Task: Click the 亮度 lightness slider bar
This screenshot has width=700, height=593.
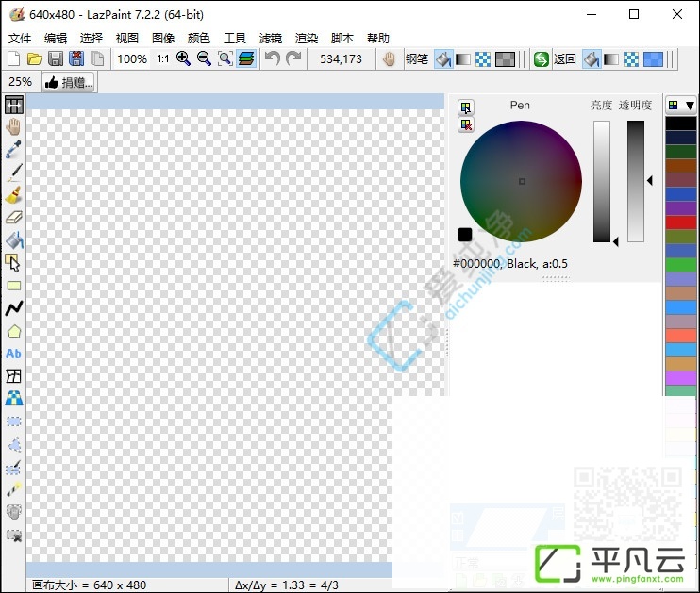Action: point(601,181)
